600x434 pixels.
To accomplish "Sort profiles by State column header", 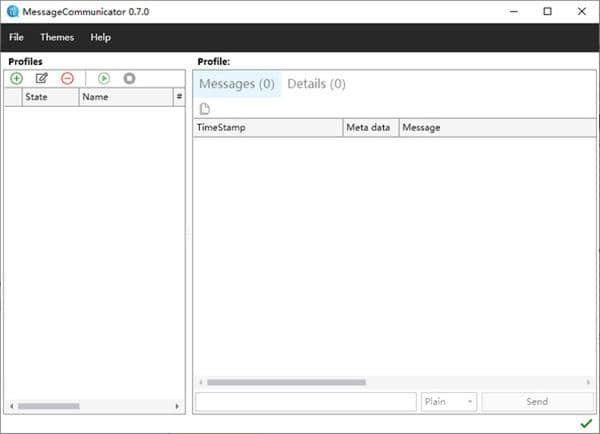I will (x=51, y=97).
